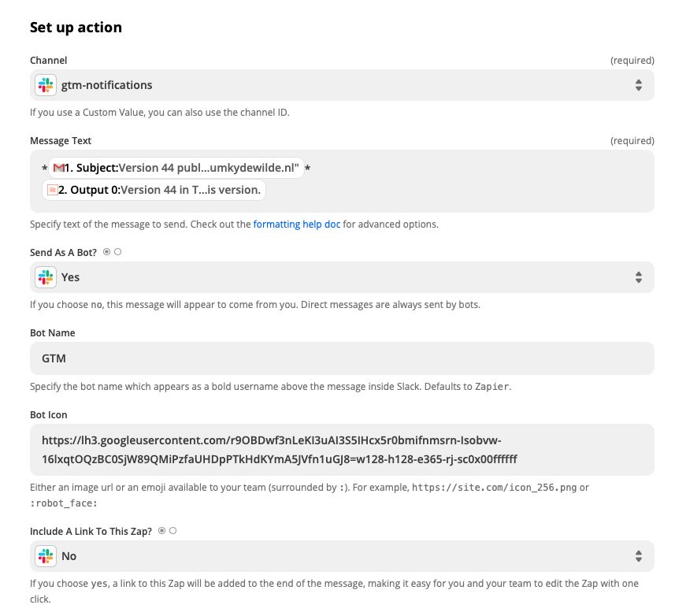Click the Bot Icon URL input field
Viewport: 686px width, 616px height.
pyautogui.click(x=342, y=450)
